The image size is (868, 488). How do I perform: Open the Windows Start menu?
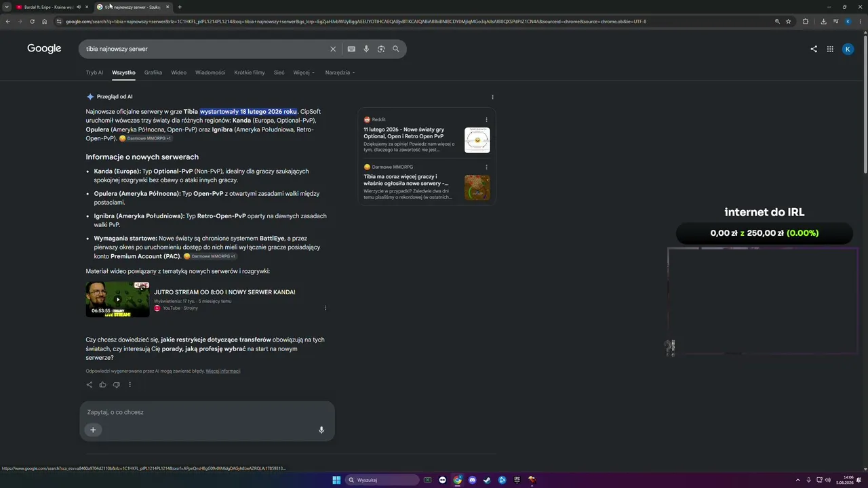pyautogui.click(x=336, y=480)
